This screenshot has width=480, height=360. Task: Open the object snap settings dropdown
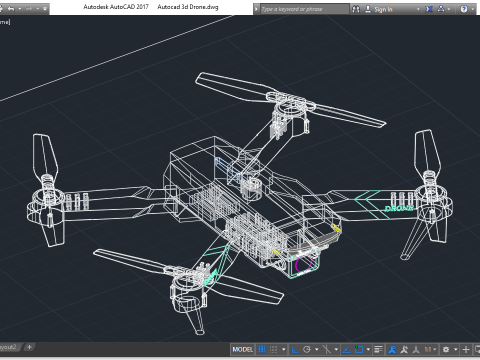[368, 349]
